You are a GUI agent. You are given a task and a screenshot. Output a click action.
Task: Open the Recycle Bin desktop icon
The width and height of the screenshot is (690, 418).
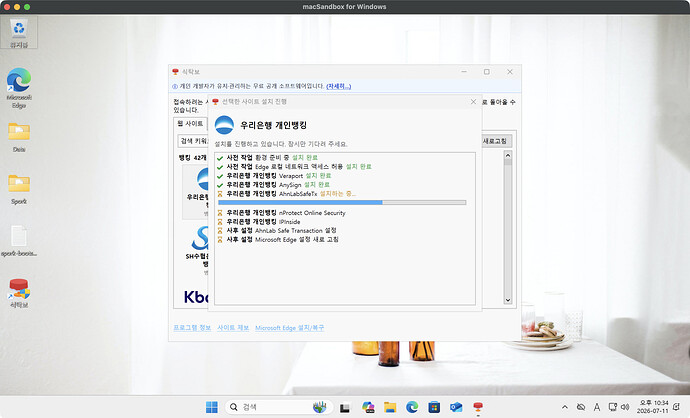(19, 33)
